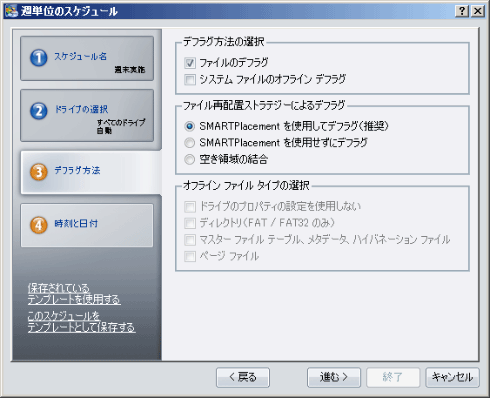Select 空き領域の結合 radio button
Screen dimensions: 490x398
click(190, 159)
